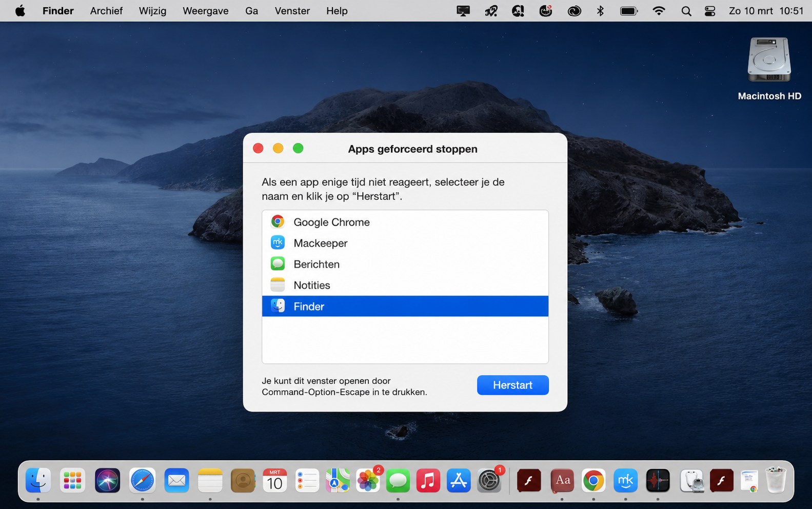812x509 pixels.
Task: Open the Wijzig menu
Action: click(x=152, y=11)
